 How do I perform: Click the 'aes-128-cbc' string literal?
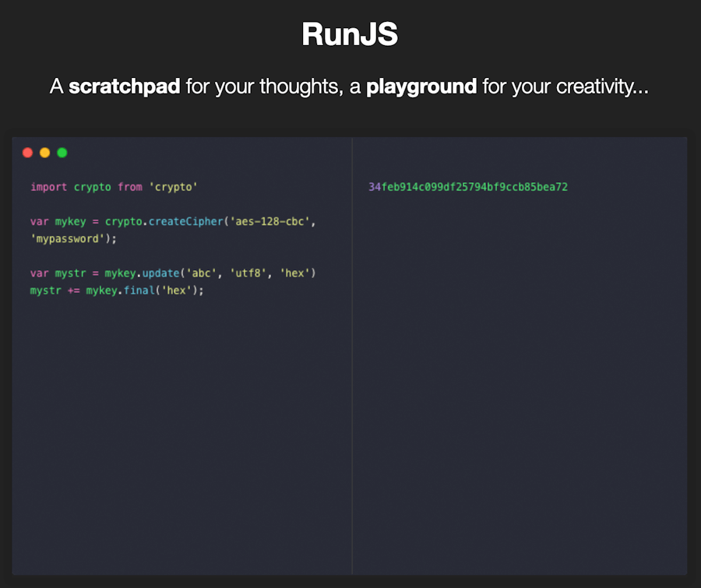(270, 221)
